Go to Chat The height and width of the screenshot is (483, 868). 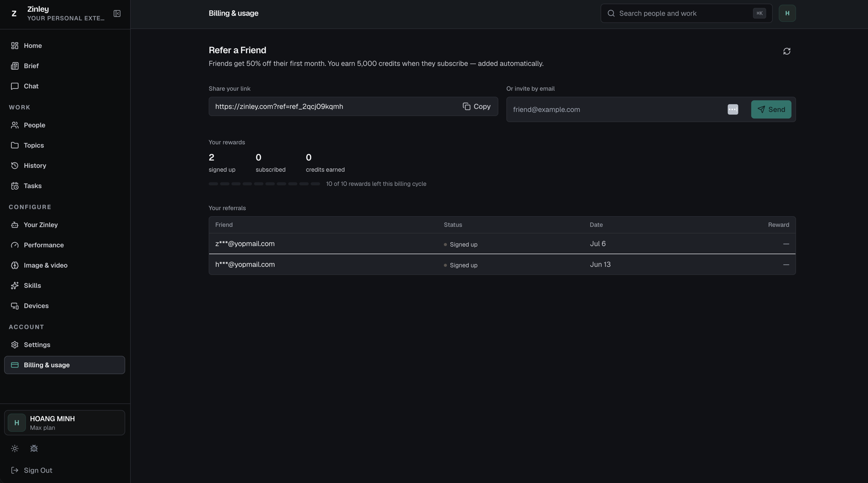65,86
